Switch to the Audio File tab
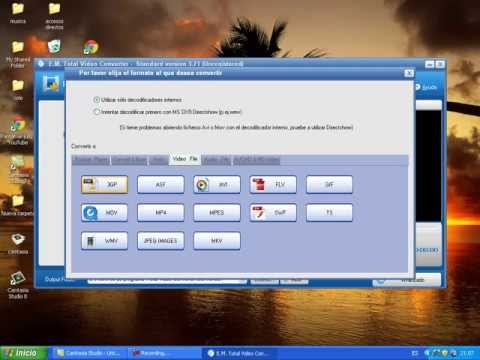Image resolution: width=480 pixels, height=360 pixels. [x=216, y=160]
